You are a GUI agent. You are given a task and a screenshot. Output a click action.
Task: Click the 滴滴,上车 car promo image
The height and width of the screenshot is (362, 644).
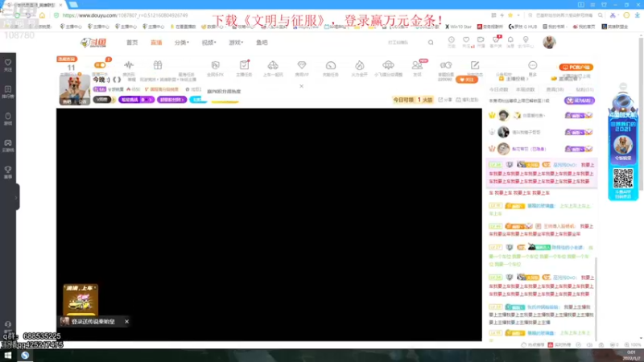click(80, 301)
